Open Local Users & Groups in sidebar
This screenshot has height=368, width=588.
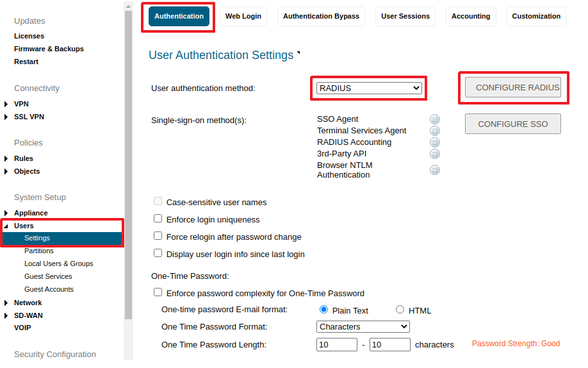coord(59,263)
